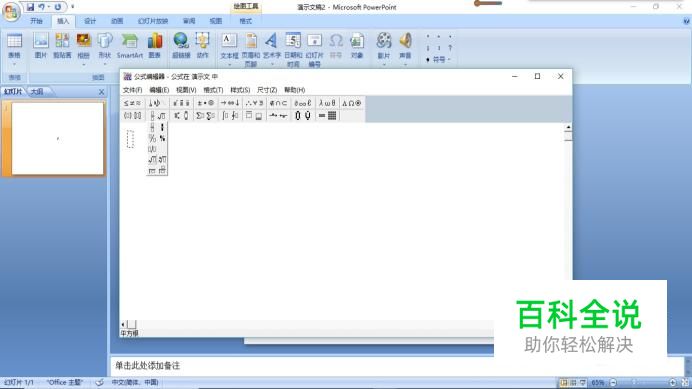Open the uppercase Greek (ΛΩ) palette
Screen dimensions: 692x389
tap(352, 103)
